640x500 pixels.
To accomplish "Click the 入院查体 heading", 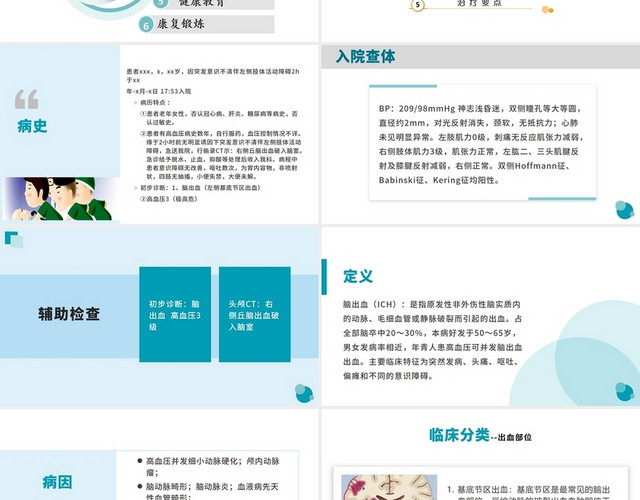I will 365,56.
